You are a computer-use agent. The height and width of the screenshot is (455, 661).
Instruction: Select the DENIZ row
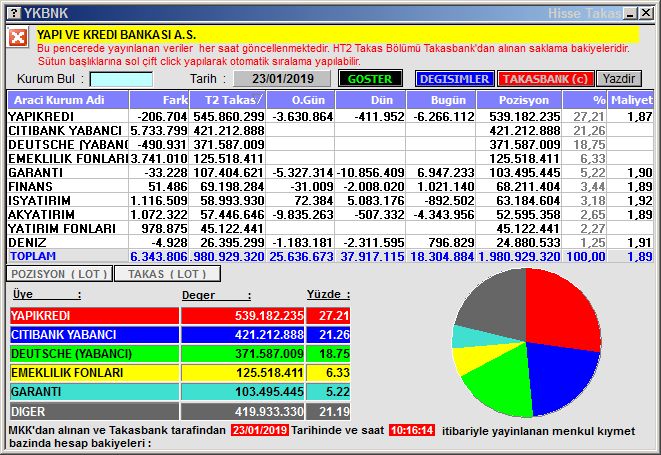tap(330, 242)
